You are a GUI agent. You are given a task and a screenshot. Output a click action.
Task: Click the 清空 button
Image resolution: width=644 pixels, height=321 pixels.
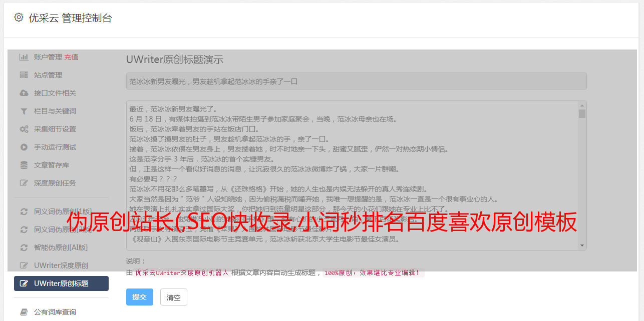(x=174, y=297)
